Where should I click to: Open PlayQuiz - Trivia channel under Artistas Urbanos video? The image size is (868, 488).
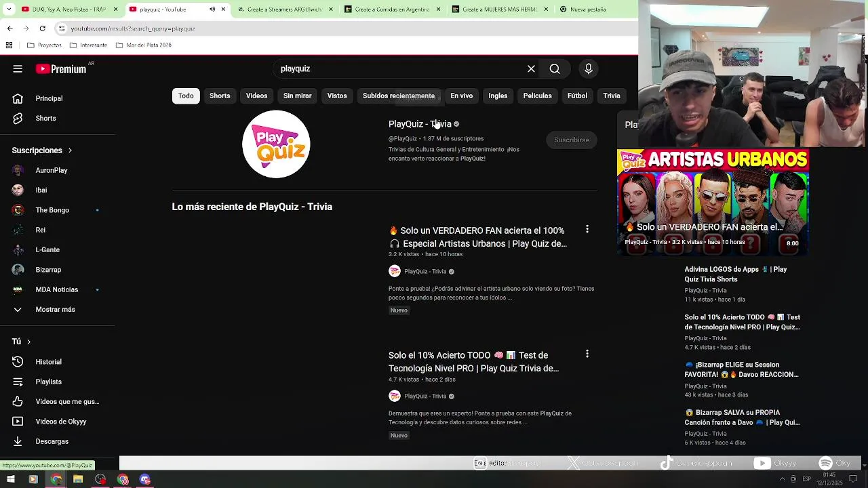tap(425, 271)
